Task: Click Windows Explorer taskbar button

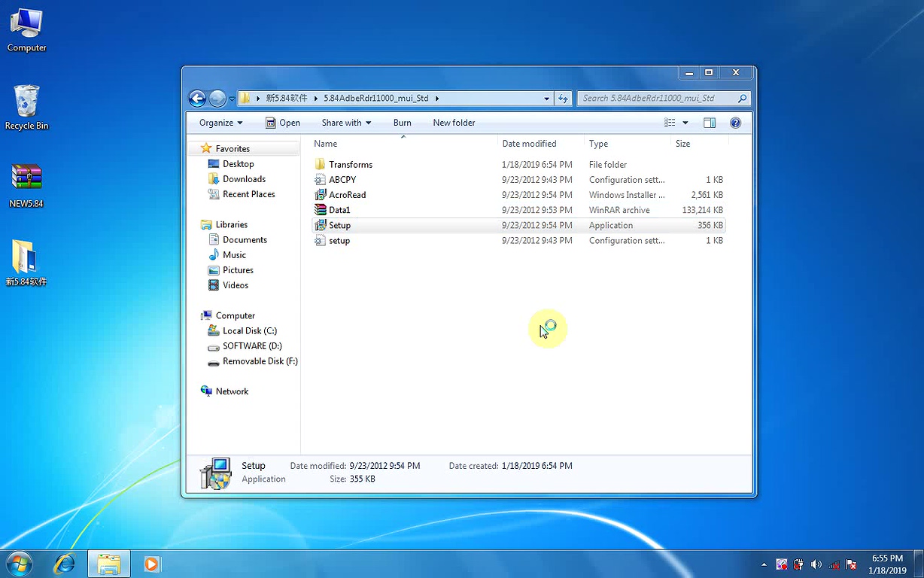Action: pos(109,563)
